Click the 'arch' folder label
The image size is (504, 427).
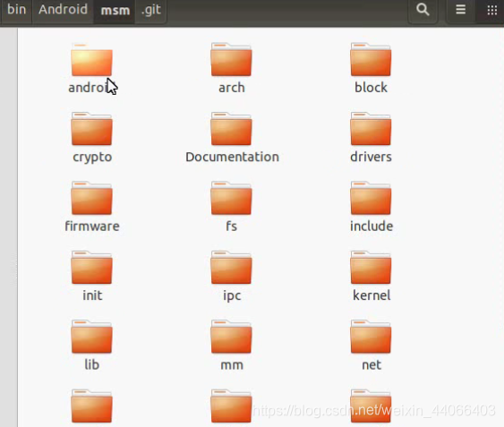(x=232, y=88)
